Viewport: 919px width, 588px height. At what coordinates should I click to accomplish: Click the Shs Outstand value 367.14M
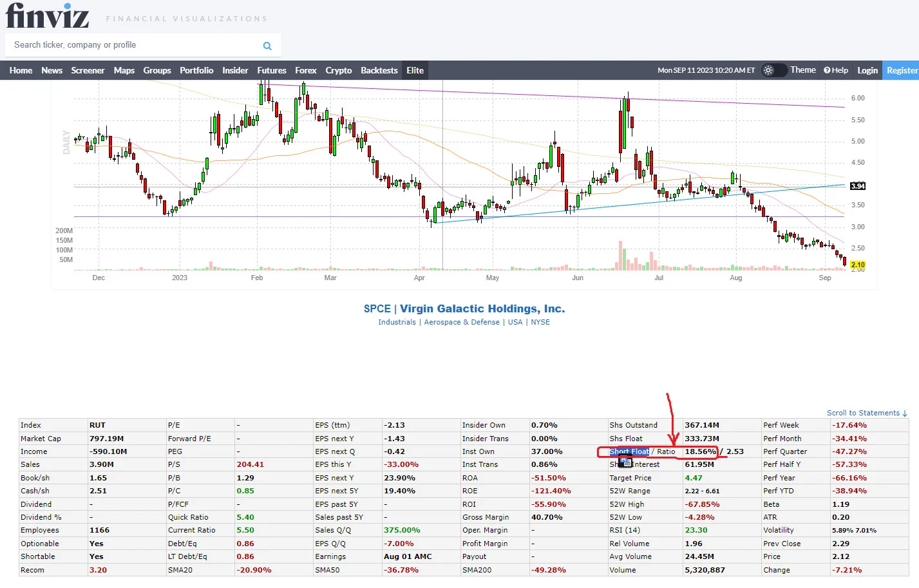(x=702, y=425)
